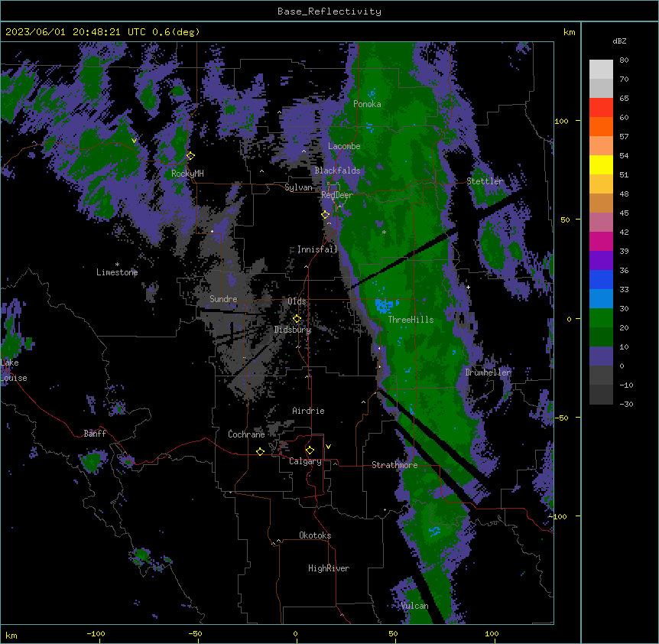The height and width of the screenshot is (644, 659).
Task: Select the orange 57-60 dBZ legend swatch
Action: pos(601,126)
